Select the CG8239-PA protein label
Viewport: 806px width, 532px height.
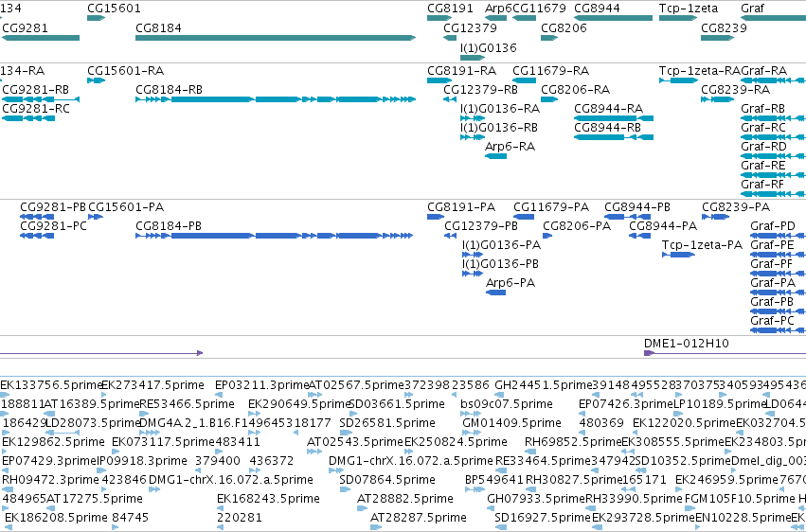tap(736, 207)
